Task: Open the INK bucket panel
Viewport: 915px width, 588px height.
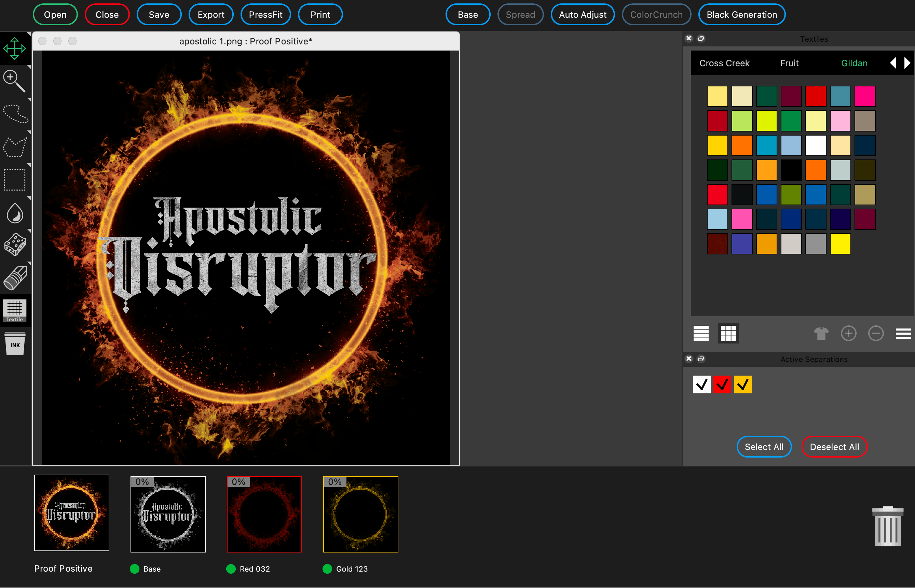Action: pos(15,344)
